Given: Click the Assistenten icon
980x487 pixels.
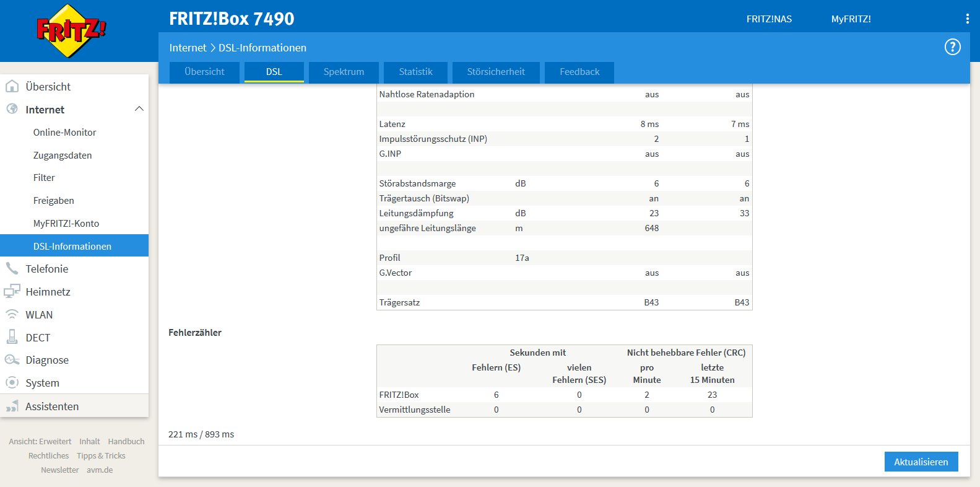Looking at the screenshot, I should tap(12, 406).
